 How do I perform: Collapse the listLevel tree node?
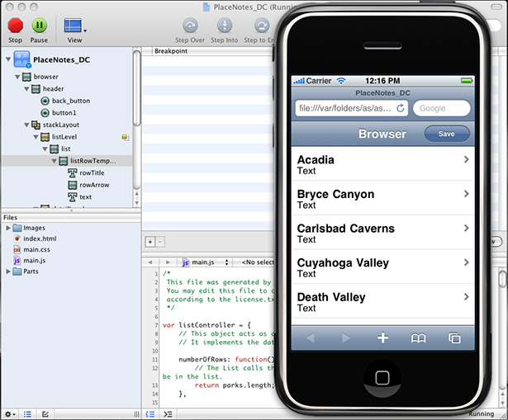click(36, 137)
